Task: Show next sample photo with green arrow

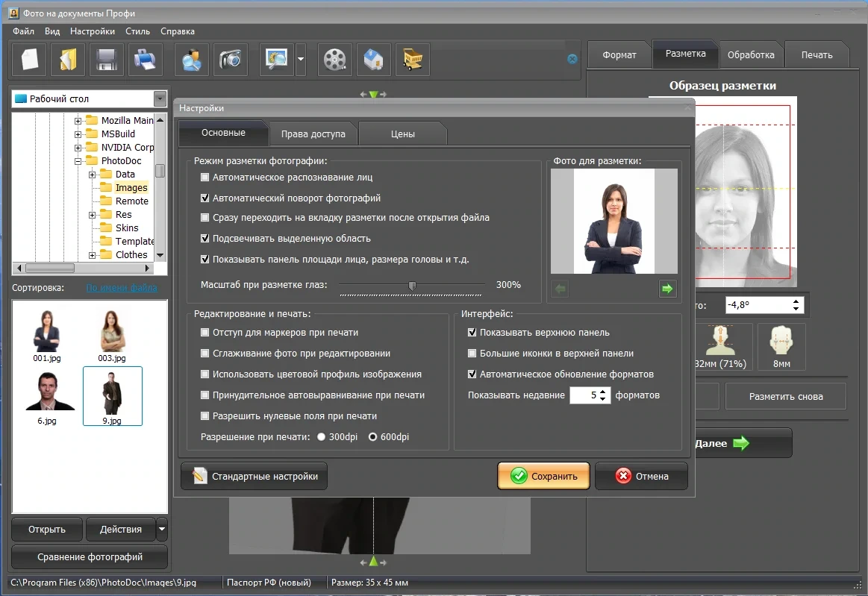Action: click(667, 289)
